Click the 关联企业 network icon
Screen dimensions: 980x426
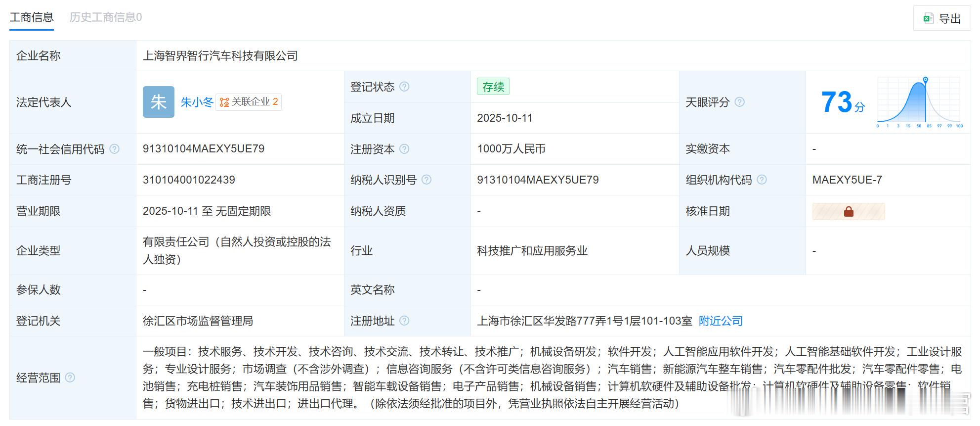pos(224,102)
